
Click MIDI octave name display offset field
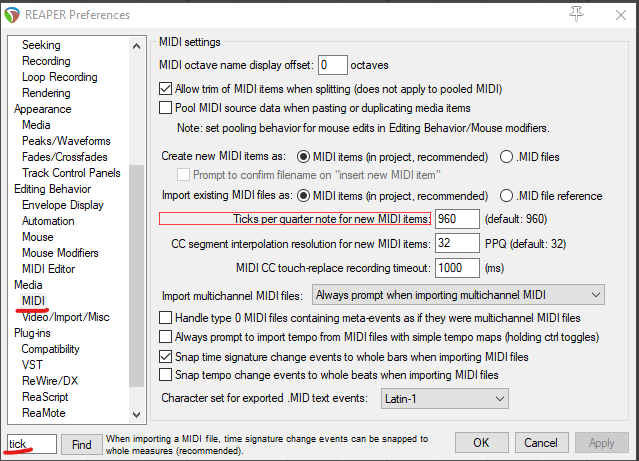[333, 65]
